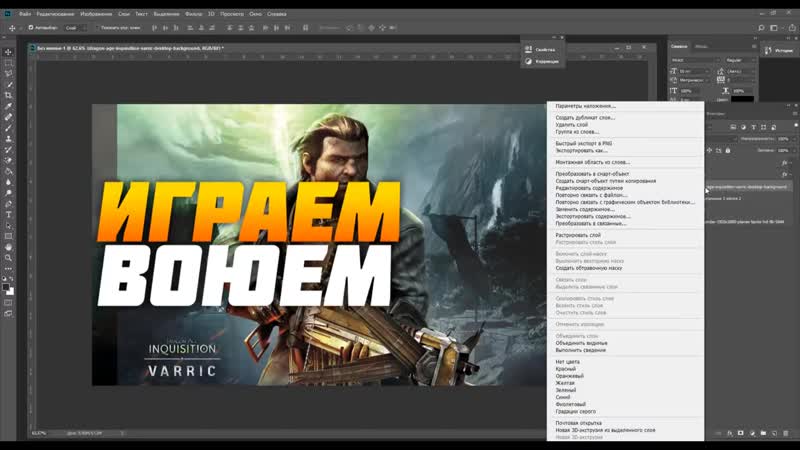Open the Символ panel options menu
This screenshot has height=450, width=800.
coord(754,46)
